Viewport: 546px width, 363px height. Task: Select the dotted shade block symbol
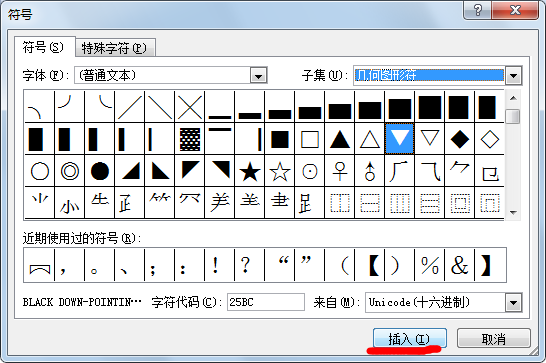click(190, 139)
